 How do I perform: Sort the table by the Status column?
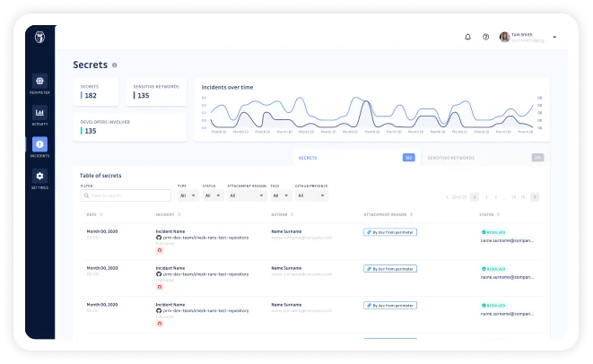coord(489,214)
